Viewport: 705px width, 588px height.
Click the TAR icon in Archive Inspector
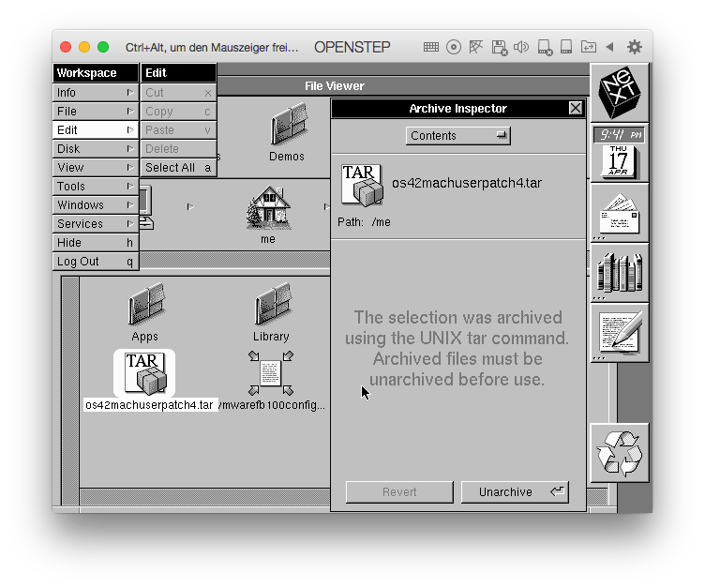362,185
